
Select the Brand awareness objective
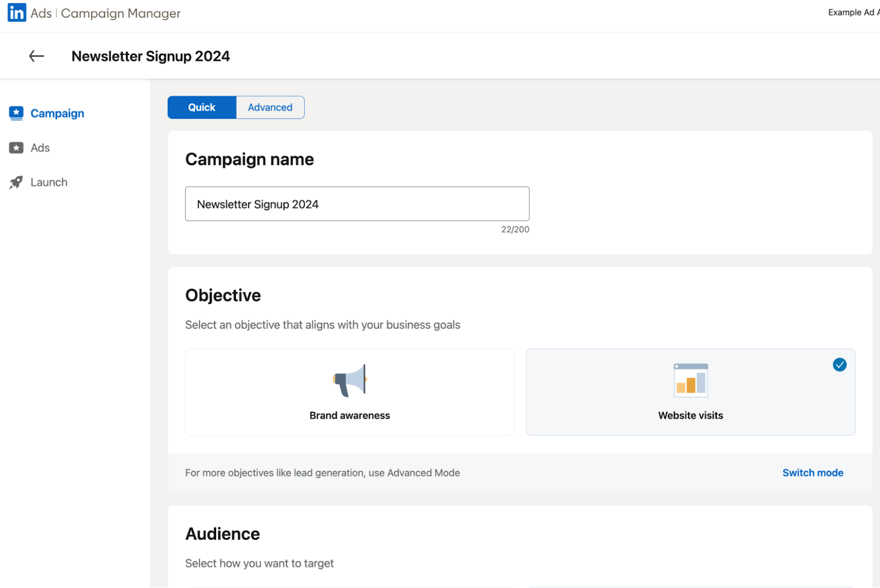[x=349, y=392]
